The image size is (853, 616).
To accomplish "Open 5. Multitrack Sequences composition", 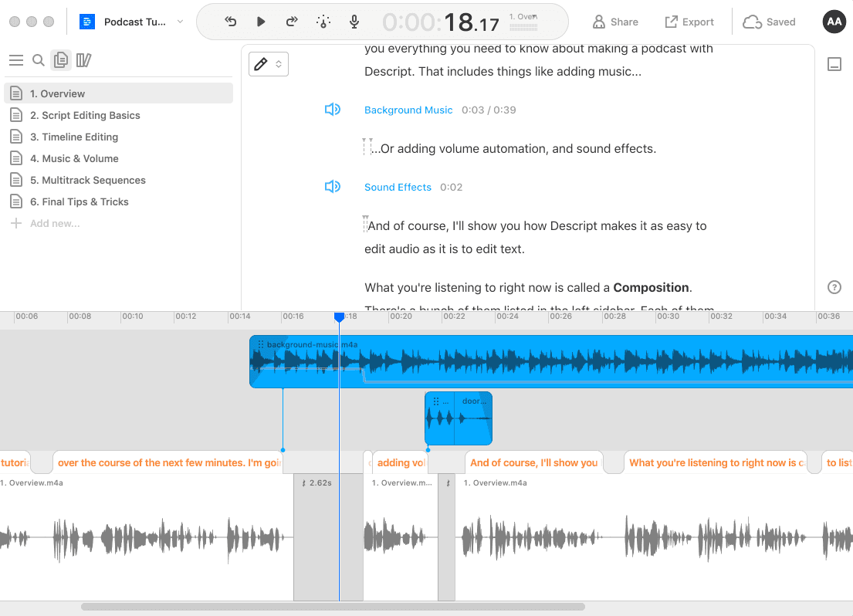I will [119, 180].
